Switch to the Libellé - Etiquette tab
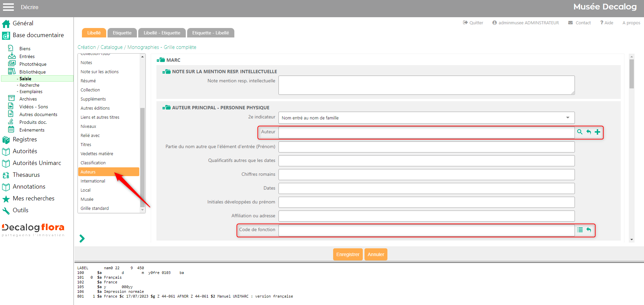Image resolution: width=644 pixels, height=305 pixels. point(162,33)
